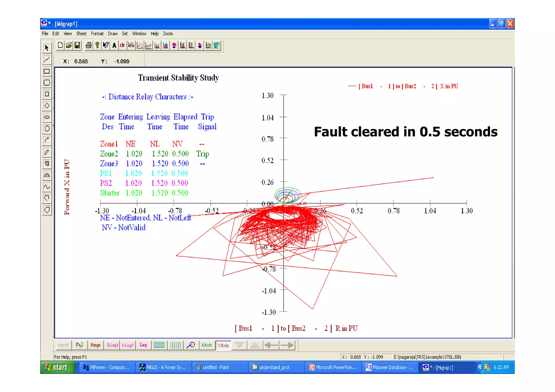This screenshot has width=555, height=392.
Task: Click the cyan panel toolbar icon
Action: pyautogui.click(x=217, y=45)
